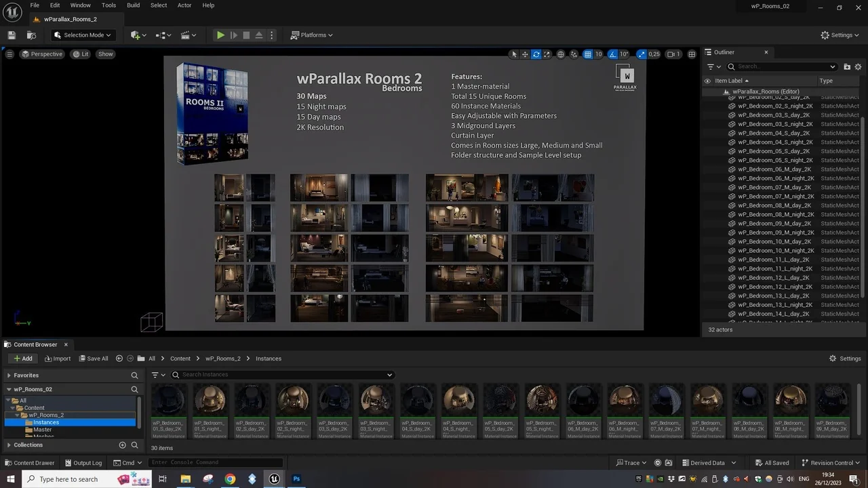
Task: Activate the select objects cursor tool in viewport
Action: 514,54
